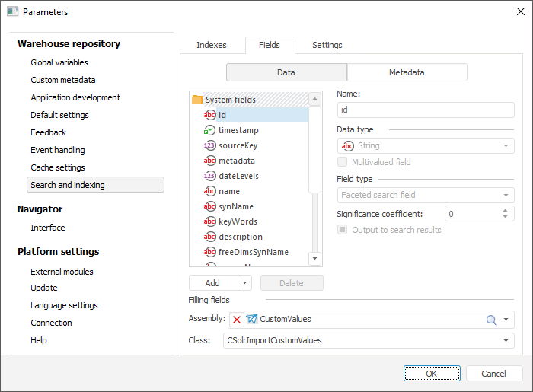Screen dimensions: 533x392
Task: Toggle the Multivalued field checkbox
Action: tap(343, 162)
